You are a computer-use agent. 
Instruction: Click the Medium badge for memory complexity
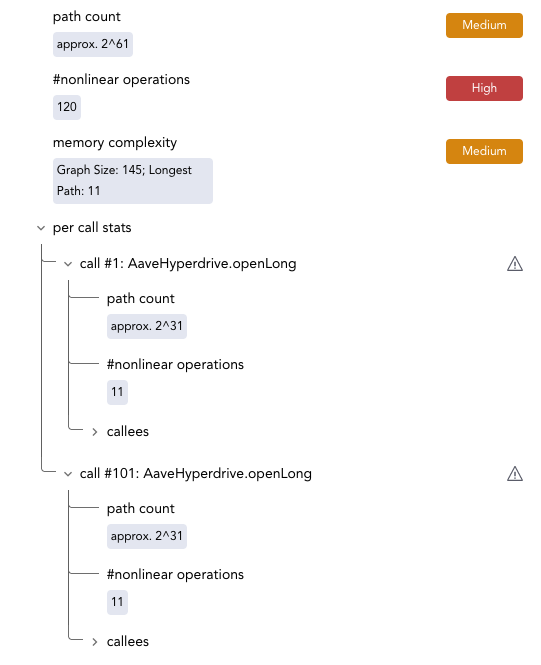[x=484, y=151]
